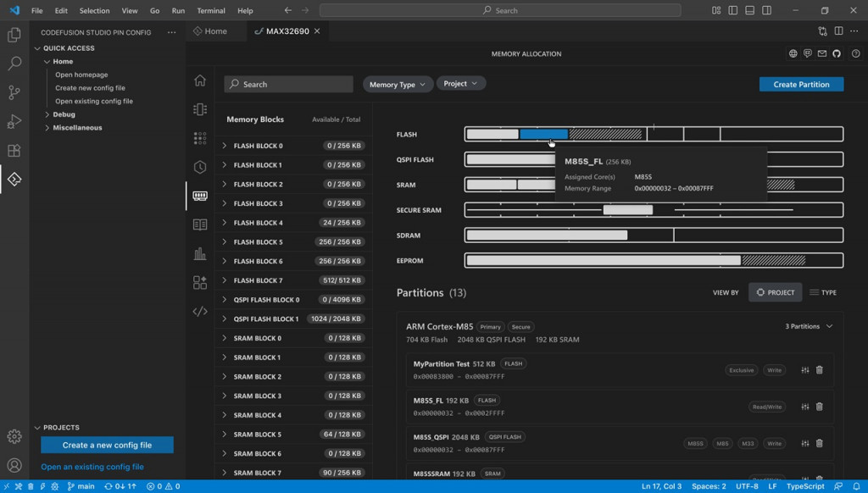This screenshot has height=493, width=868.
Task: Open the Home view in the sidebar
Action: (200, 80)
